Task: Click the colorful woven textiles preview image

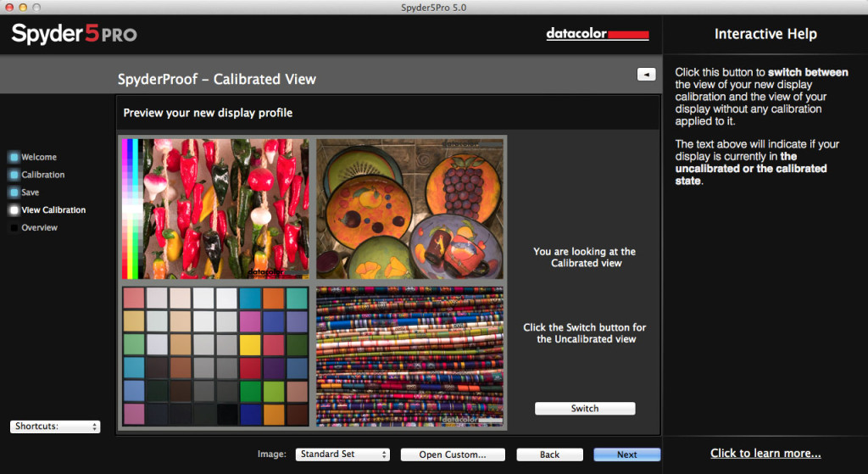Action: pos(409,356)
